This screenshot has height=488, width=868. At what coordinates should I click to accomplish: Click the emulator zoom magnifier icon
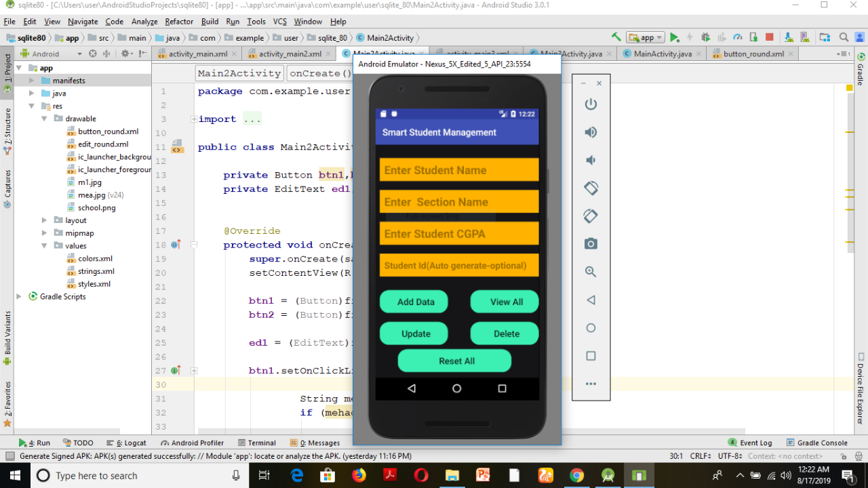(591, 272)
